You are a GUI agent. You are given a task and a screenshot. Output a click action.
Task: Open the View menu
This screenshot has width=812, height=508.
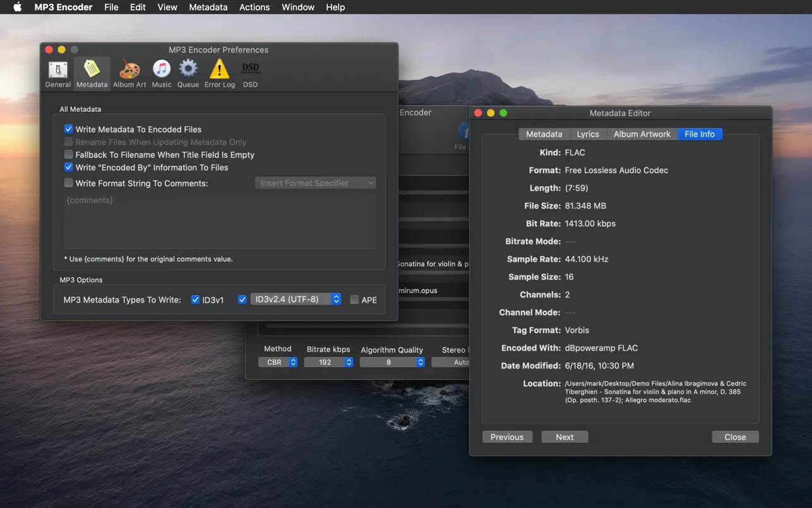pos(167,7)
